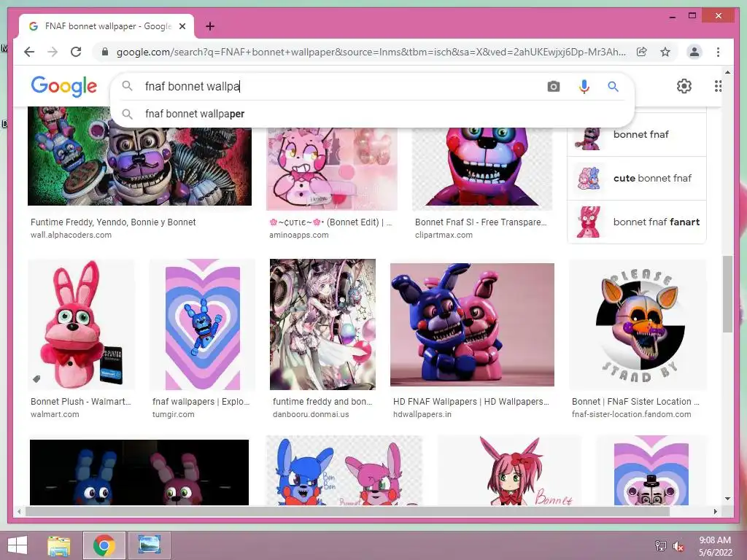Viewport: 747px width, 560px height.
Task: Open the Funtime Freddy, Yenndo image
Action: pyautogui.click(x=139, y=160)
